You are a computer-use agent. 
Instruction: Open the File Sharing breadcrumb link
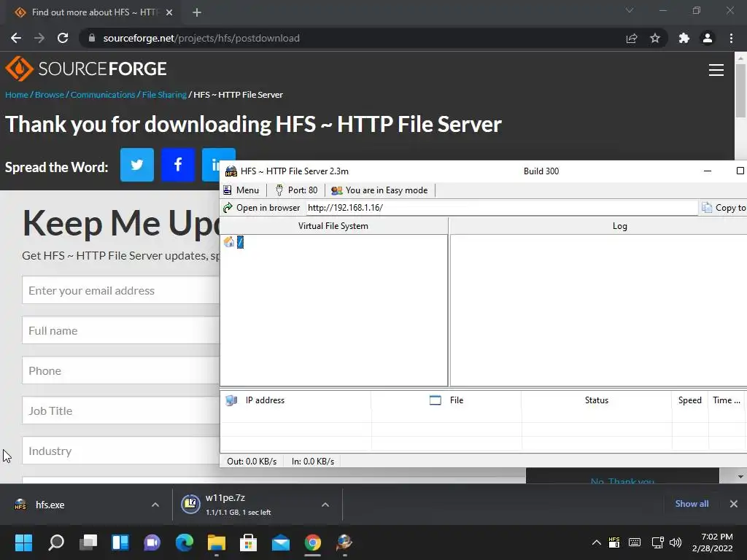click(164, 95)
